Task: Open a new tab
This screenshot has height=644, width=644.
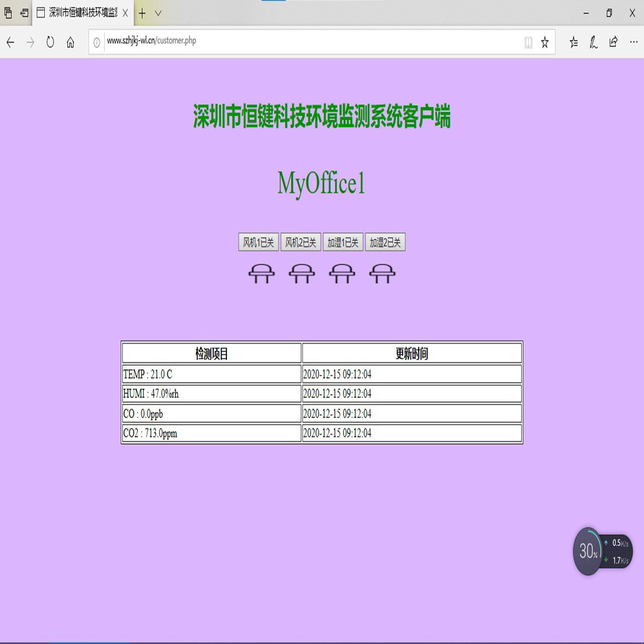Action: [142, 13]
